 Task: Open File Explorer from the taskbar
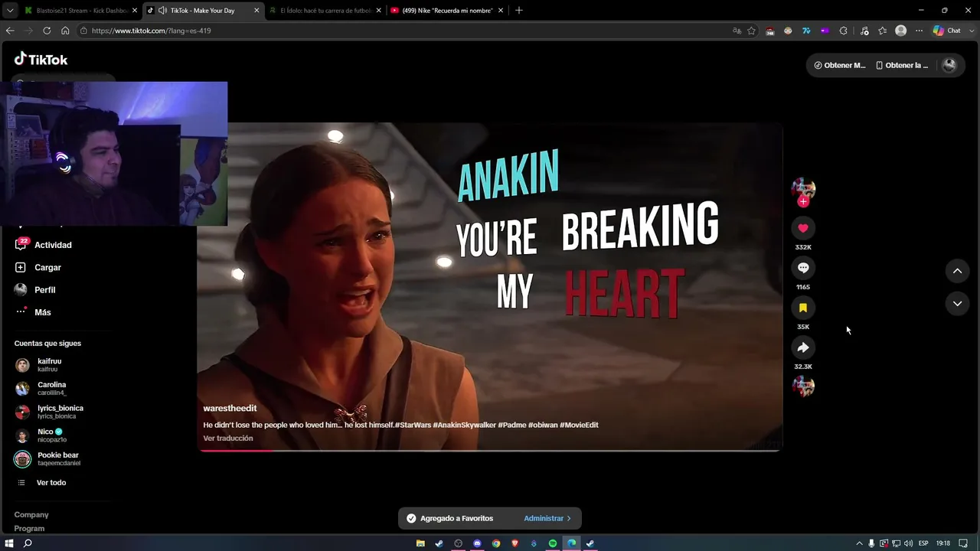tap(420, 543)
